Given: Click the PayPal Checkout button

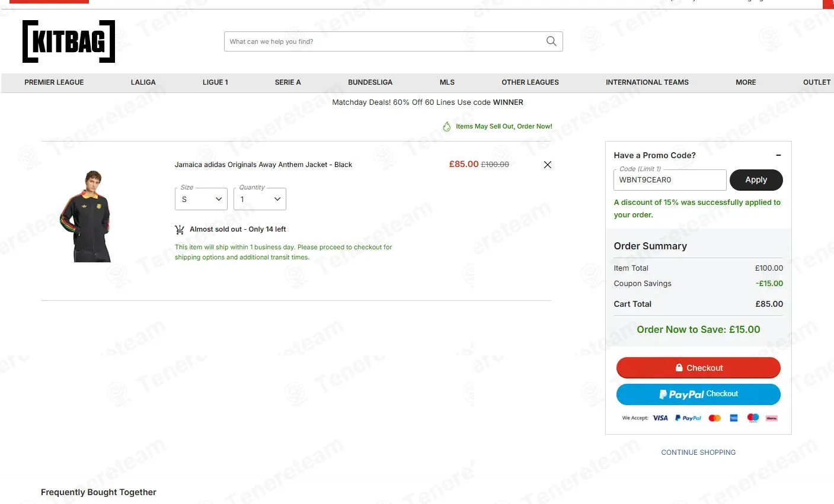Looking at the screenshot, I should pos(698,394).
